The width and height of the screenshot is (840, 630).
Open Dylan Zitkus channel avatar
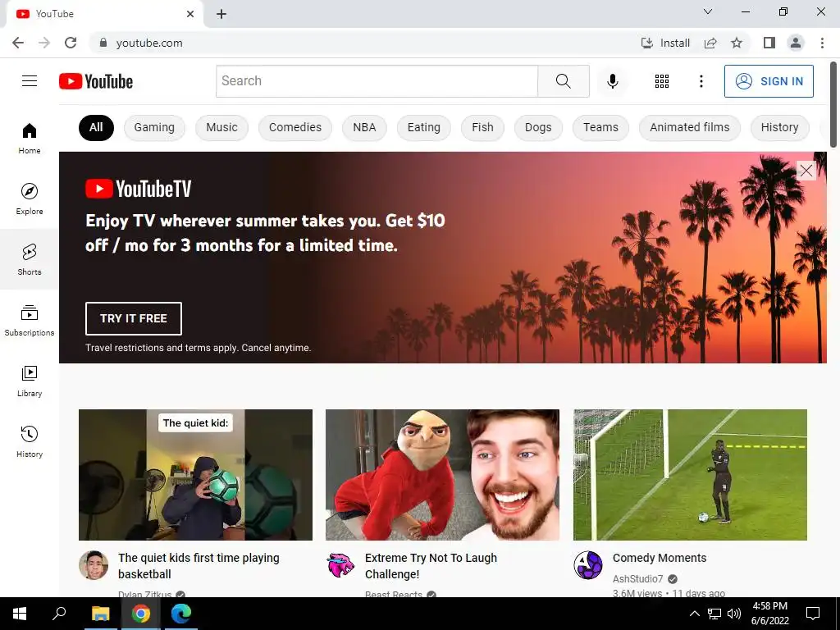coord(94,565)
